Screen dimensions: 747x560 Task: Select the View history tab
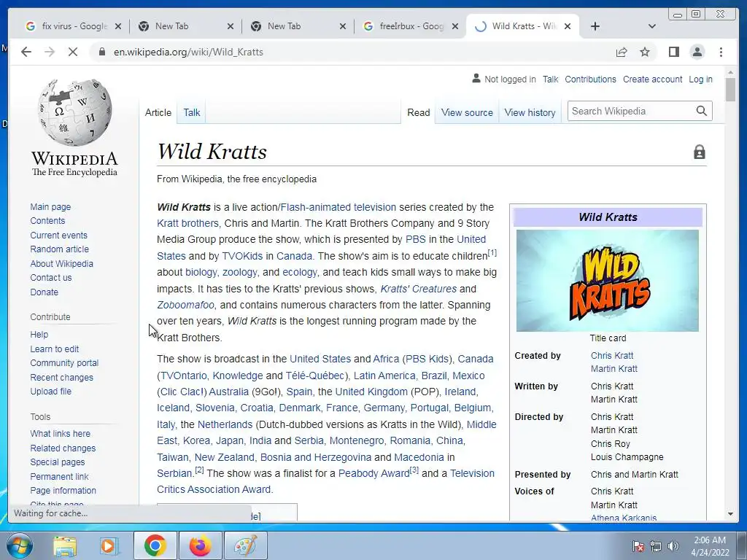(x=530, y=112)
